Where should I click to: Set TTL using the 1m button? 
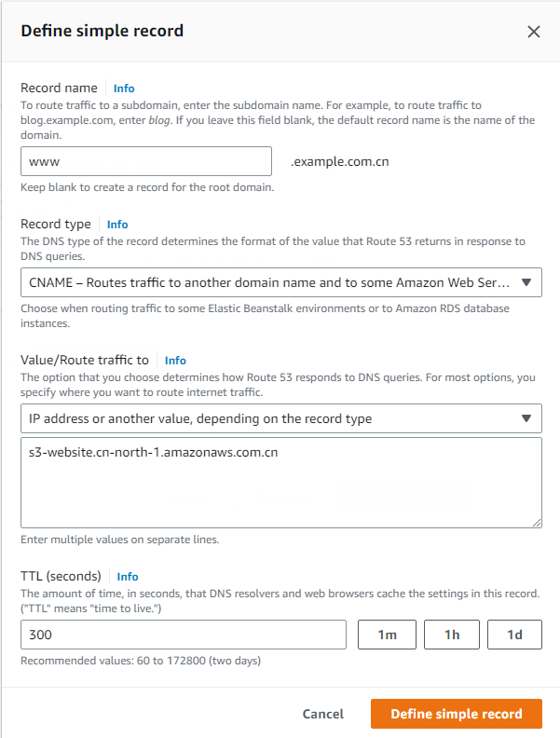(x=388, y=635)
